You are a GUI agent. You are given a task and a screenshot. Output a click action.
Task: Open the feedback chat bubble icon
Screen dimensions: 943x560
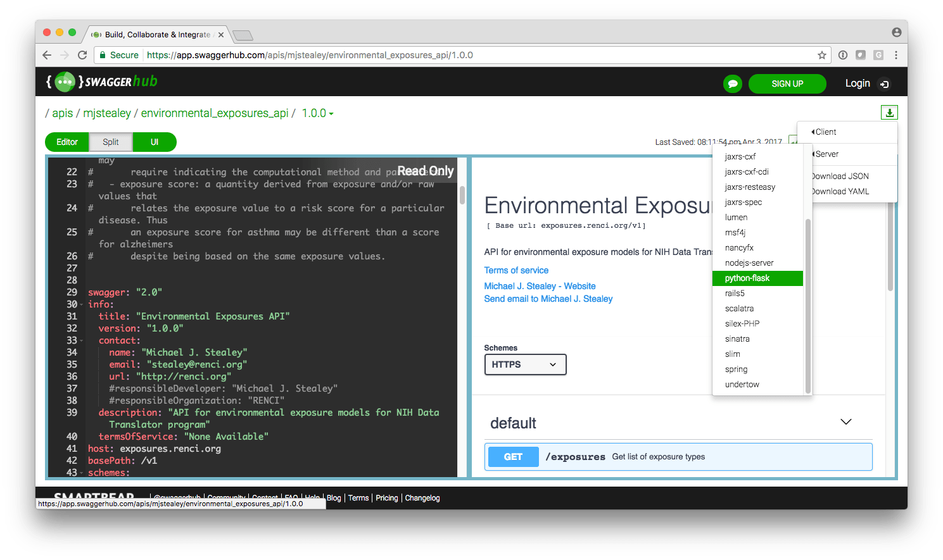pyautogui.click(x=732, y=83)
